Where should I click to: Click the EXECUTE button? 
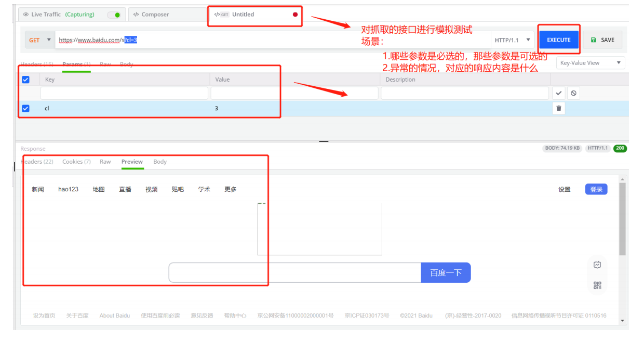tap(558, 40)
